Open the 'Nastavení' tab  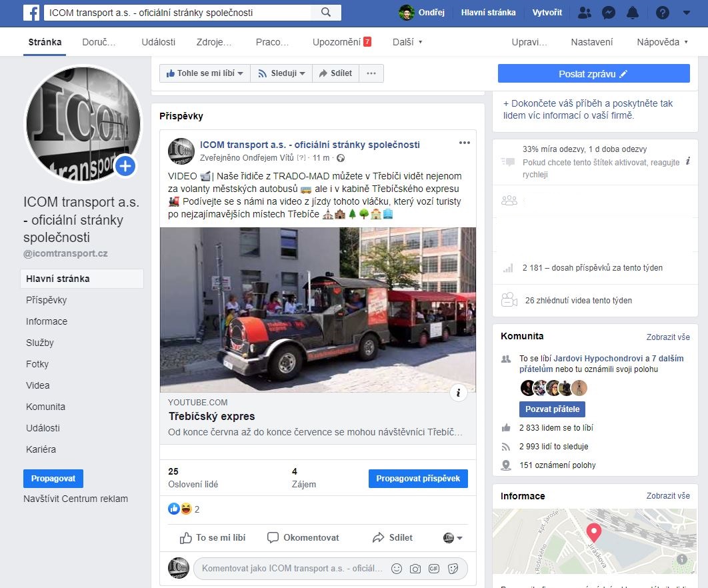pos(591,42)
